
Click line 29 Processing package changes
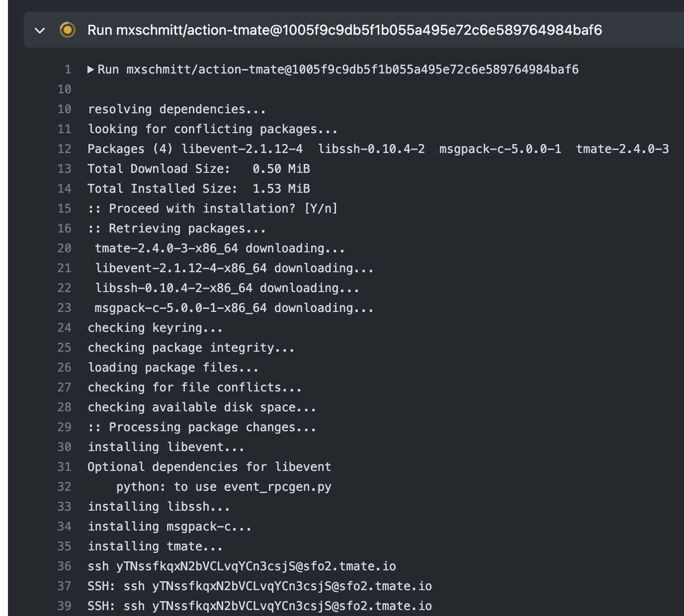pos(202,427)
